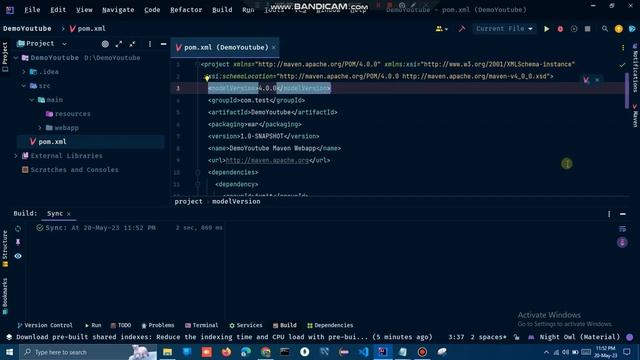Collapse the src folder
The width and height of the screenshot is (640, 360).
[24, 86]
